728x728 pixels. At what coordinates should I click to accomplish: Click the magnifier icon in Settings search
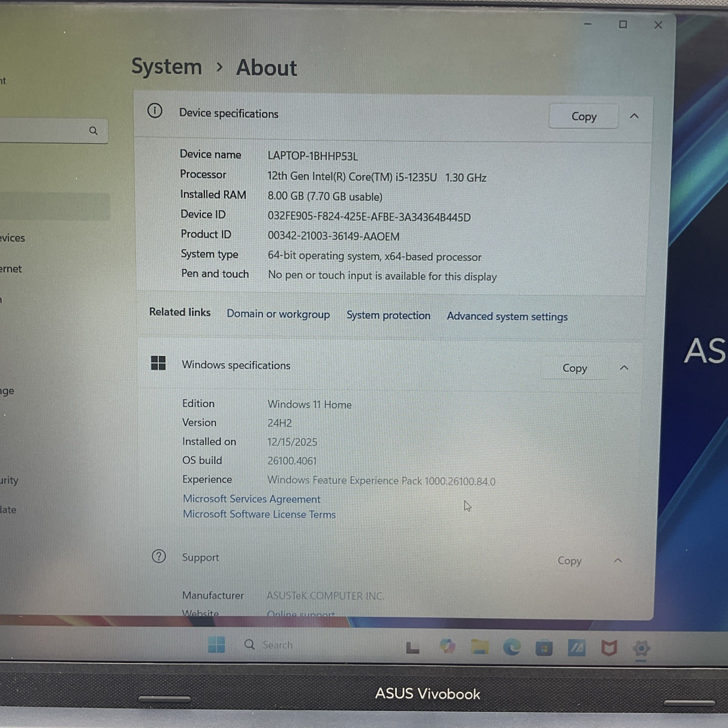coord(93,131)
